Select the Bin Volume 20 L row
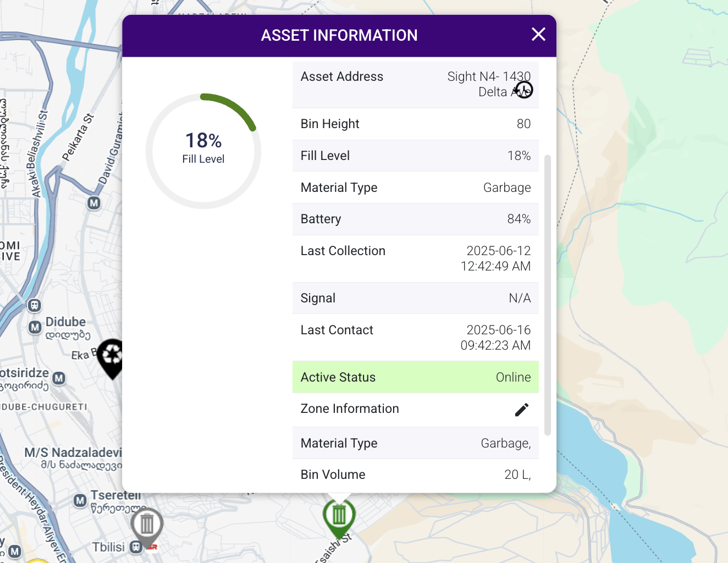This screenshot has width=728, height=563. click(415, 474)
